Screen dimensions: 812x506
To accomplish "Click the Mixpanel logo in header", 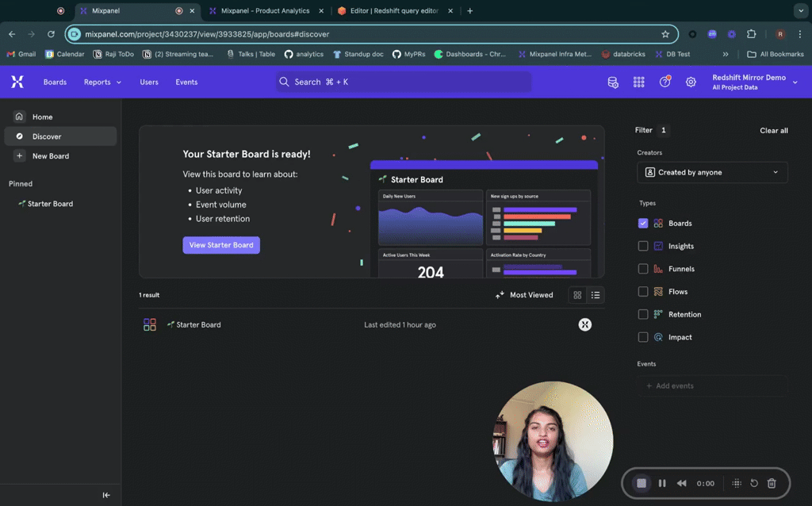I will (17, 82).
